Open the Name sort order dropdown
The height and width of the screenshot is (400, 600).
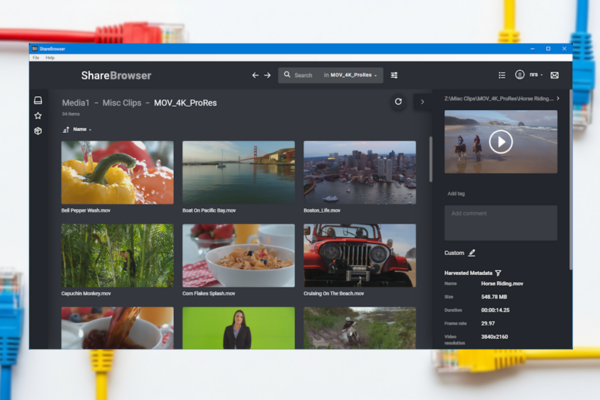(x=78, y=129)
